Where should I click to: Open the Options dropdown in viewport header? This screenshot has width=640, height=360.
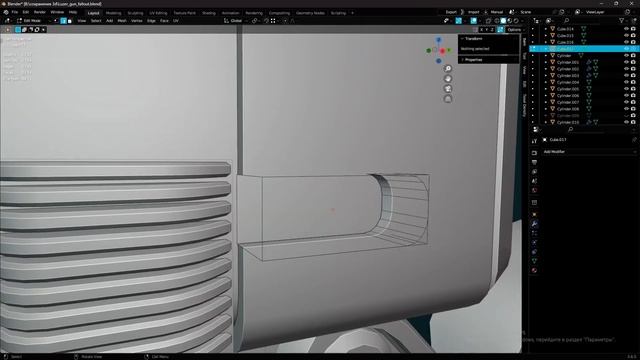click(514, 30)
